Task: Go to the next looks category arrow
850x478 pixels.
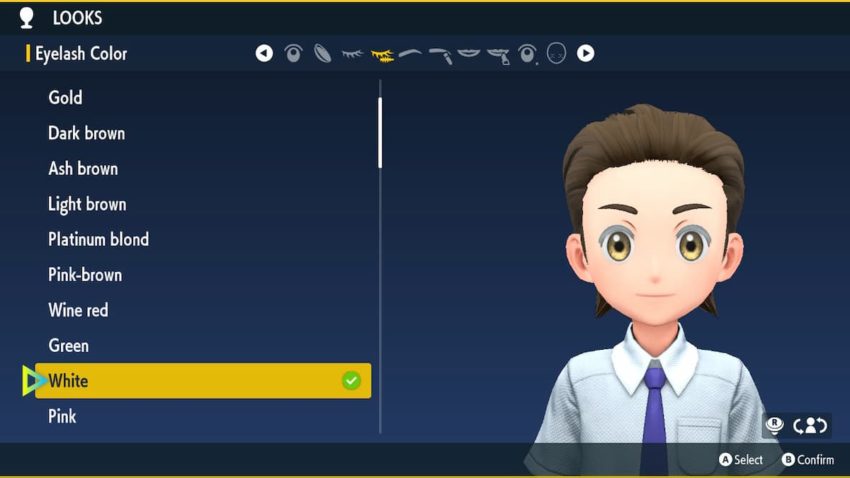Action: (x=585, y=53)
